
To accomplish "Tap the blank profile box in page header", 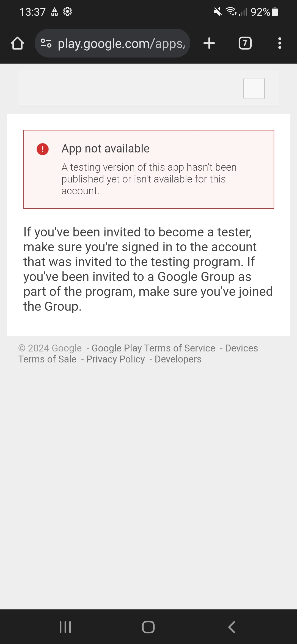I will [254, 88].
